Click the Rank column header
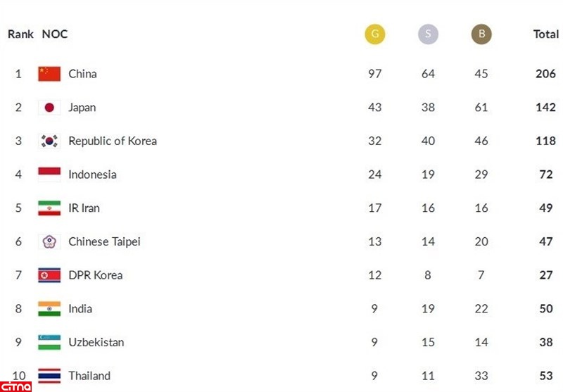The image size is (563, 392). click(x=20, y=34)
